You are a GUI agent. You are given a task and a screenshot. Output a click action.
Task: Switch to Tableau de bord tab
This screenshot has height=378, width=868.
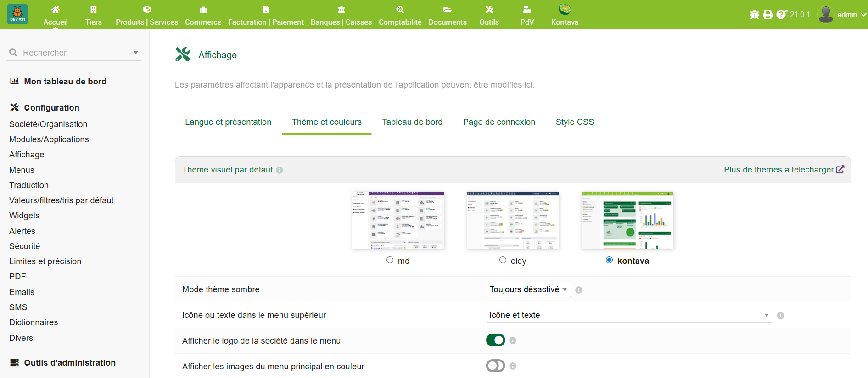point(412,122)
